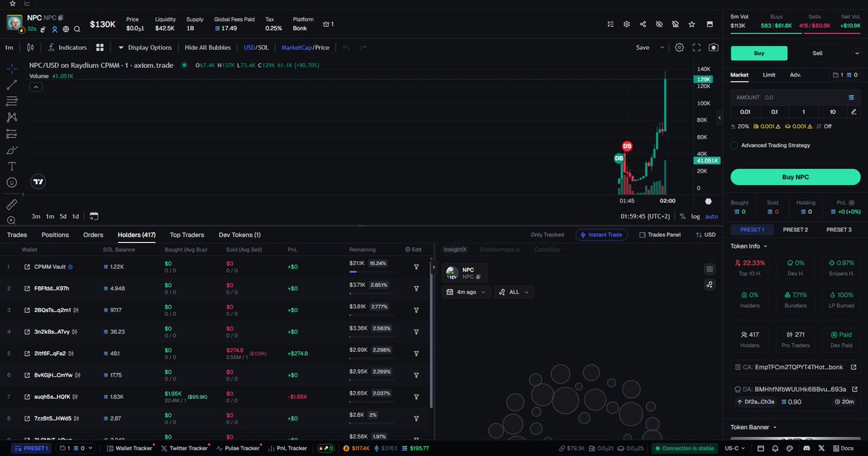Image resolution: width=868 pixels, height=456 pixels.
Task: Select the Adv. order tab
Action: tap(795, 74)
